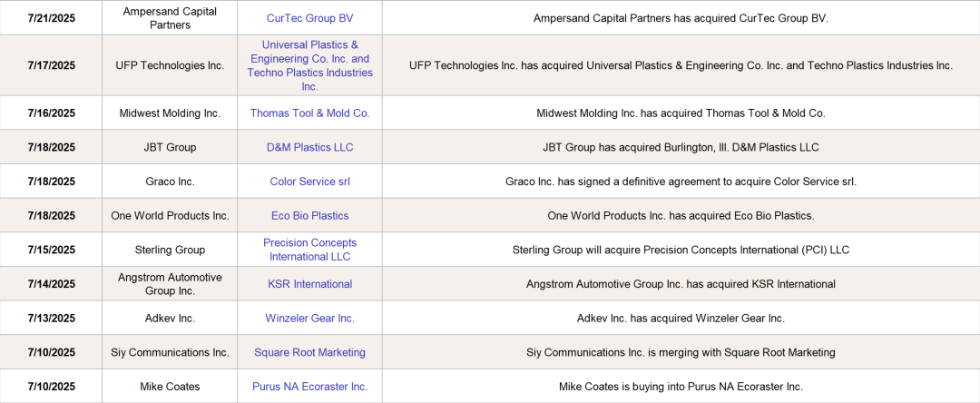Open the Eco Bio Plastics link

(309, 216)
